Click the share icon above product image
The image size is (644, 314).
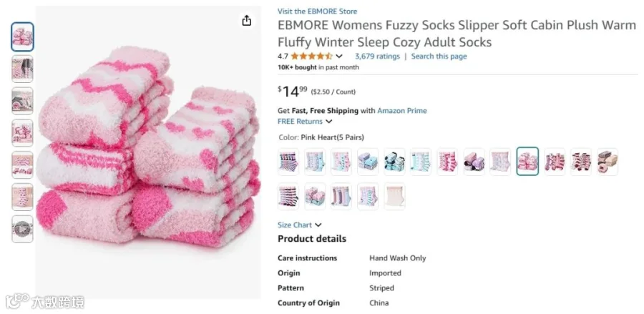246,20
